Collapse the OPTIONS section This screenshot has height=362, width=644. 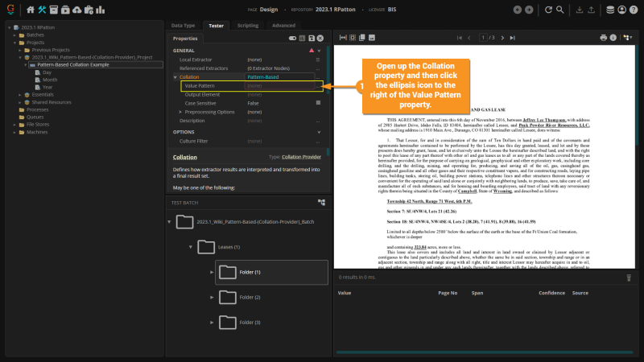(x=319, y=132)
